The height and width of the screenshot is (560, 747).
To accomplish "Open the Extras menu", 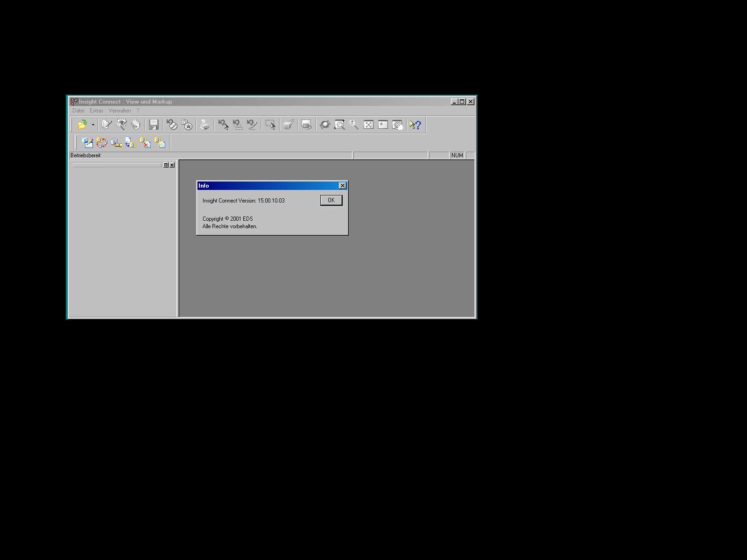I will 97,111.
